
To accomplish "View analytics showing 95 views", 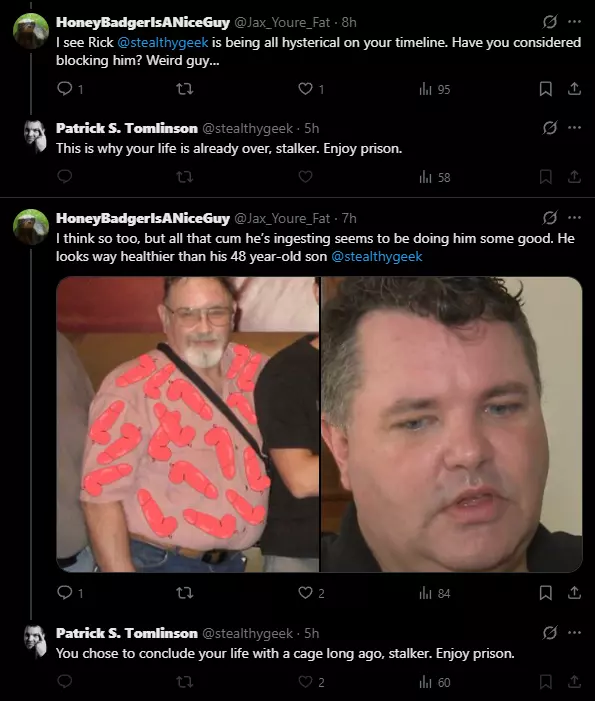I will tap(435, 89).
